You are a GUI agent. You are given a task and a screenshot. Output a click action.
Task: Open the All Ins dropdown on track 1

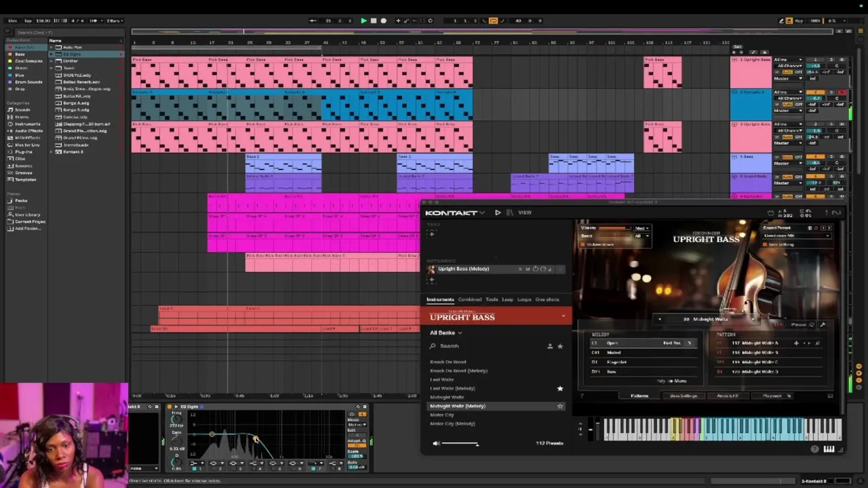[789, 60]
